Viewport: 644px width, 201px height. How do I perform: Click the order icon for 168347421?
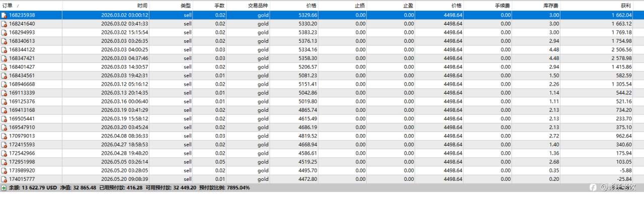(x=4, y=58)
